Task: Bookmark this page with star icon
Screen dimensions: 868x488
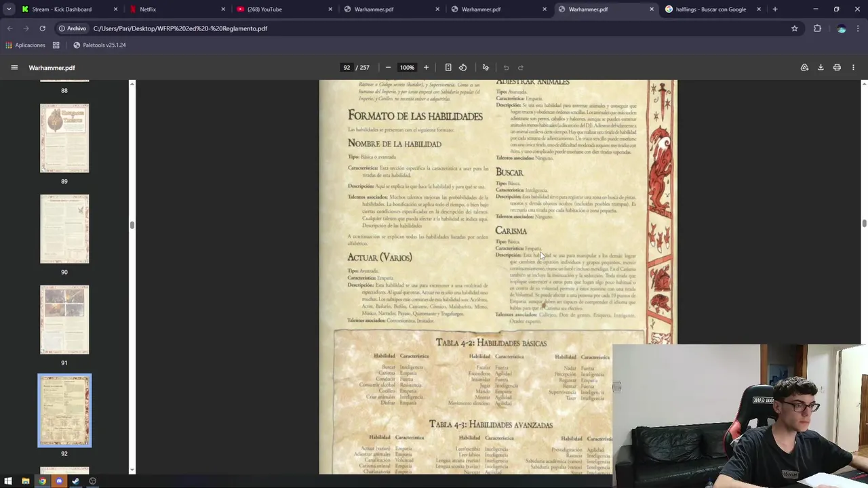Action: point(794,28)
